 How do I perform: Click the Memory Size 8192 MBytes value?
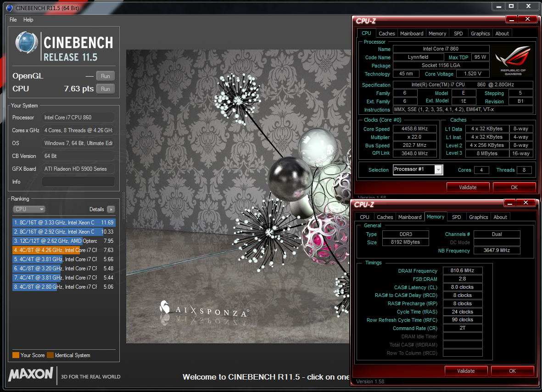(405, 242)
